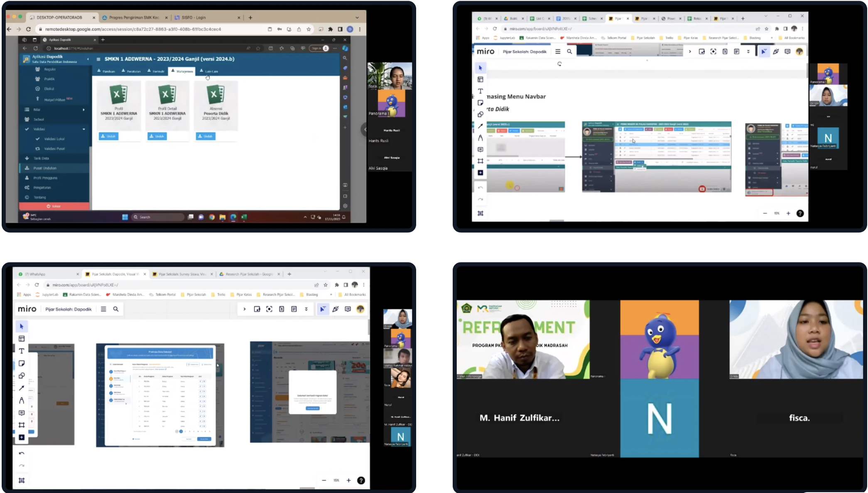Activate Comment tool in WhatsApp-tab Miro left toolbar
The height and width of the screenshot is (493, 868).
click(x=22, y=412)
